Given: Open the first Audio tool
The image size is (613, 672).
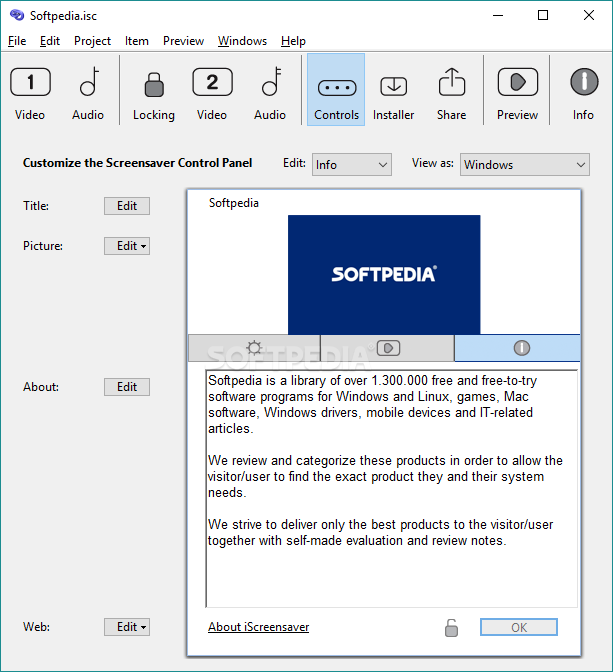Looking at the screenshot, I should point(88,91).
